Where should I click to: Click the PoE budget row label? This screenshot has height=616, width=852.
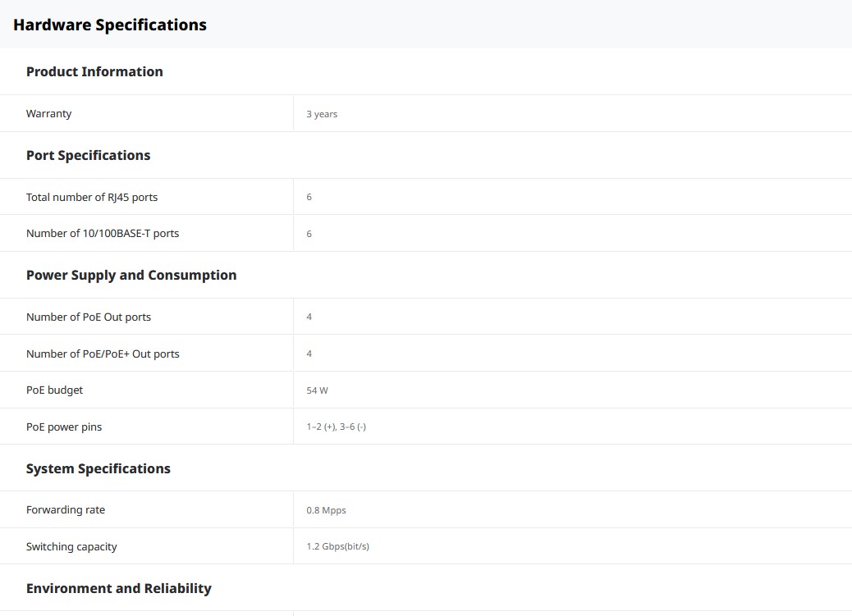pyautogui.click(x=54, y=390)
